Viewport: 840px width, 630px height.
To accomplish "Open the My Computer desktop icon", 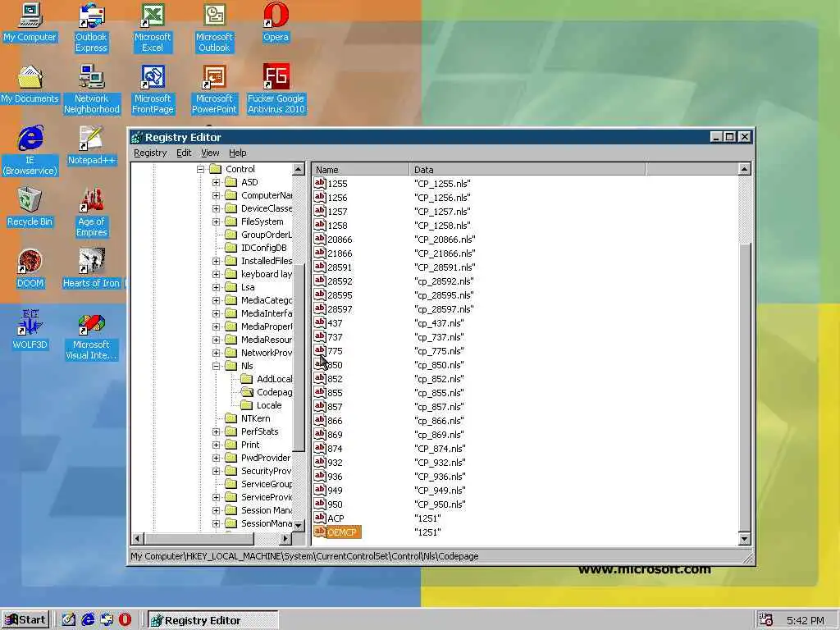I will (30, 24).
